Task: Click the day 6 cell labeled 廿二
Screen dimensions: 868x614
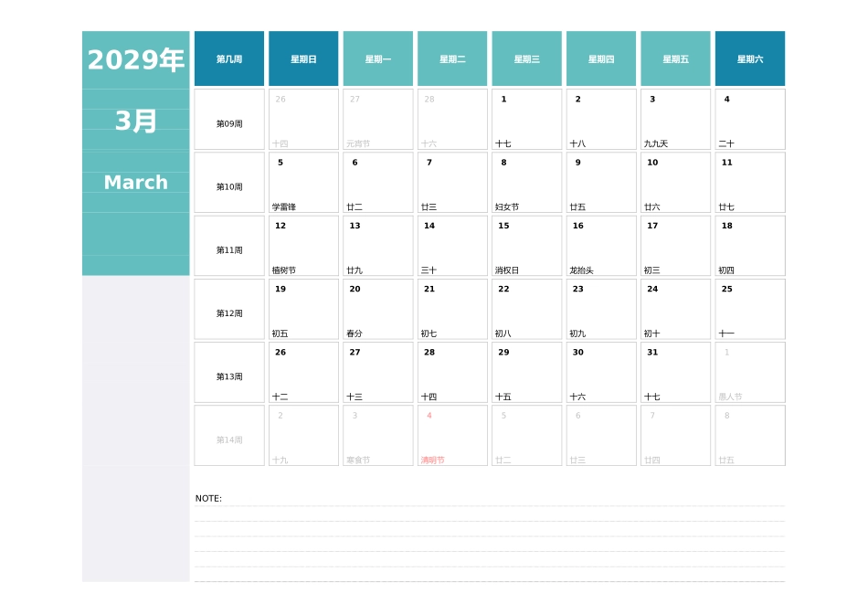Action: tap(378, 183)
